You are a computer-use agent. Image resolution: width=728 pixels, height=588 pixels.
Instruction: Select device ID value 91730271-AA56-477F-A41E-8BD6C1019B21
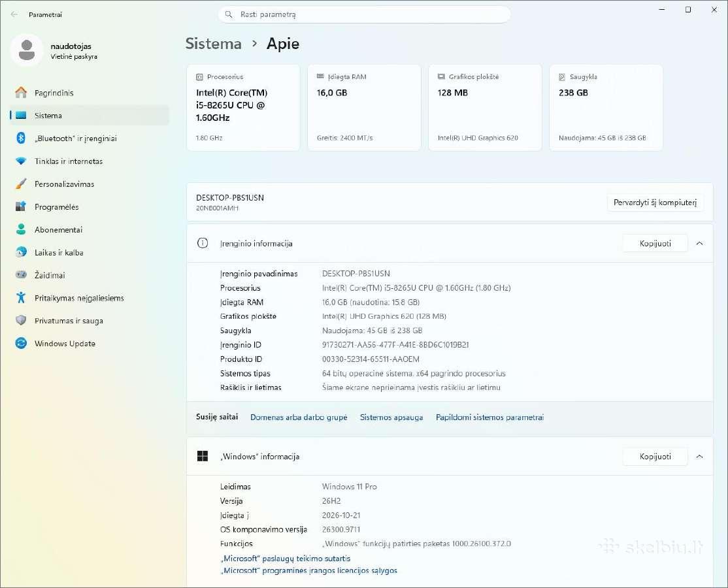pos(395,345)
